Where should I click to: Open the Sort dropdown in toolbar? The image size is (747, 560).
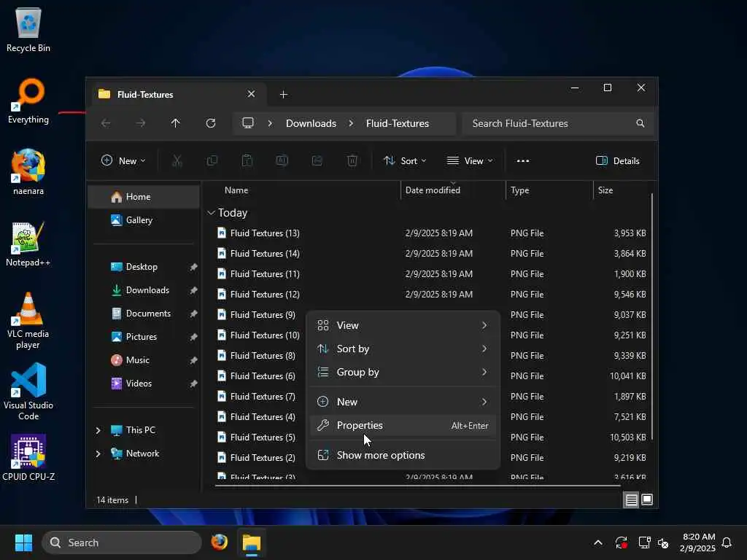pyautogui.click(x=404, y=161)
